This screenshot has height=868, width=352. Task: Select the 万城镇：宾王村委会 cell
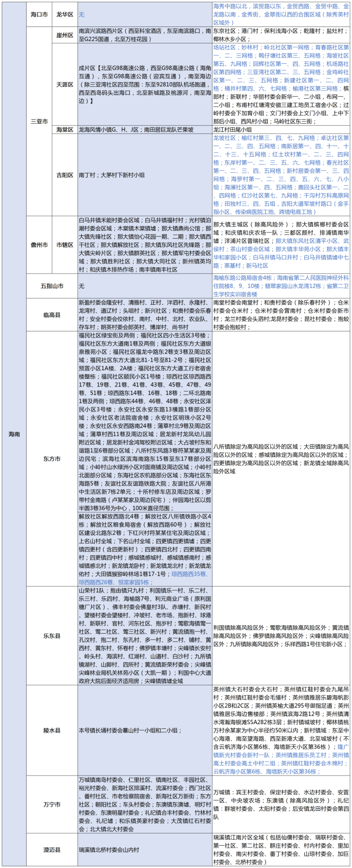tap(281, 804)
